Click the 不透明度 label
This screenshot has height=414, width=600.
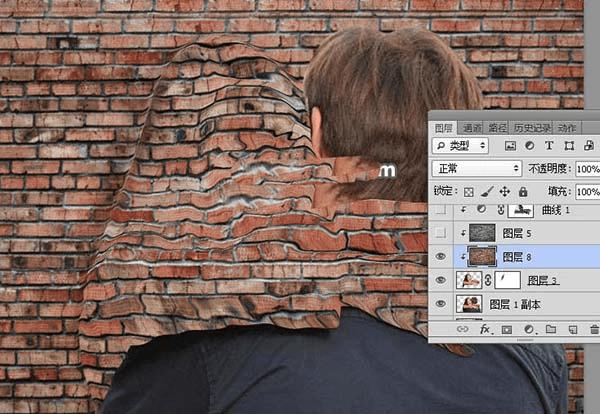(x=550, y=169)
